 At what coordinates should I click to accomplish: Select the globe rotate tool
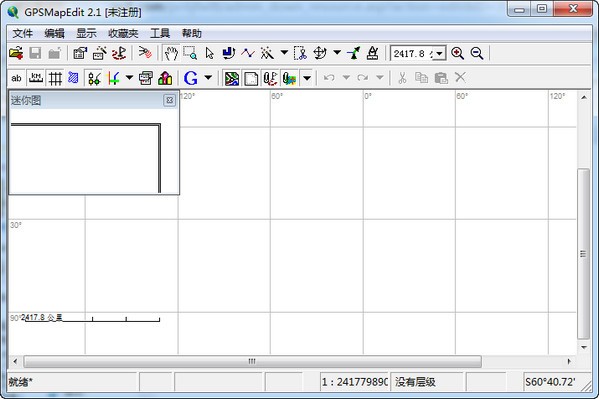320,53
